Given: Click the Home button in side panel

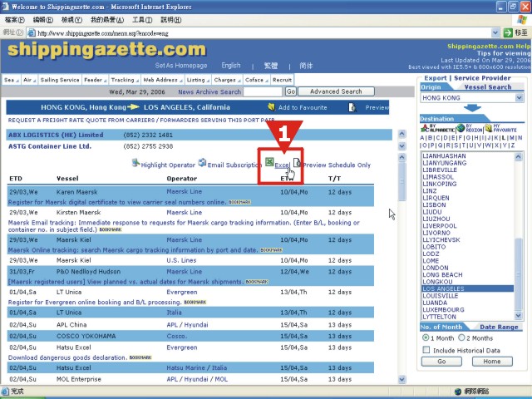Looking at the screenshot, I should (492, 362).
